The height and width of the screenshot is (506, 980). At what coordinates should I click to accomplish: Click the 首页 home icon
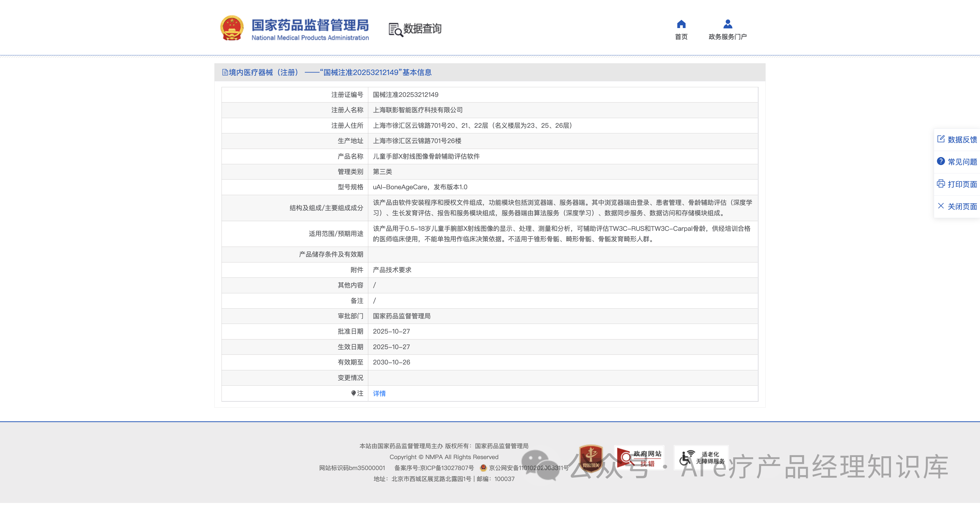click(681, 24)
